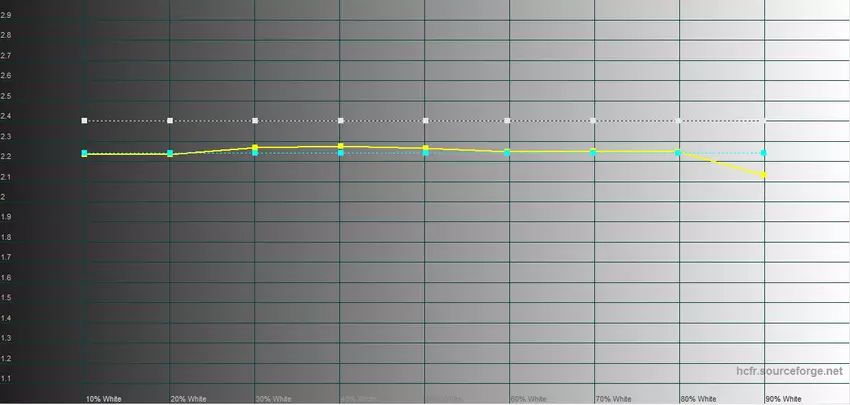Image resolution: width=850 pixels, height=405 pixels.
Task: Click the white dotted marker at 20% White
Action: click(x=170, y=121)
